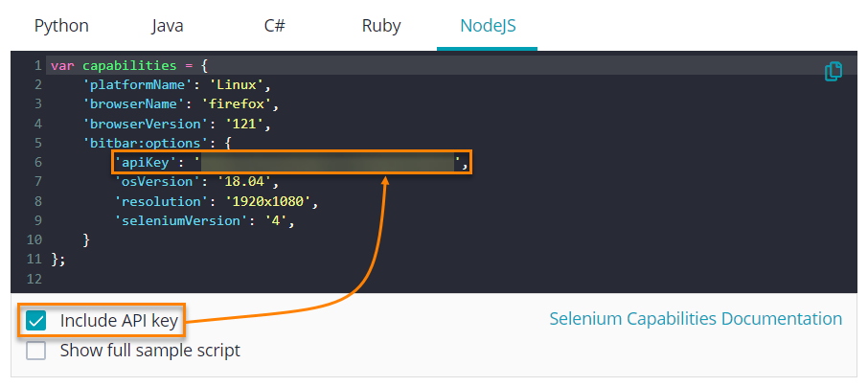Open the Selenium Capabilities Documentation link
This screenshot has height=387, width=868.
pos(696,319)
